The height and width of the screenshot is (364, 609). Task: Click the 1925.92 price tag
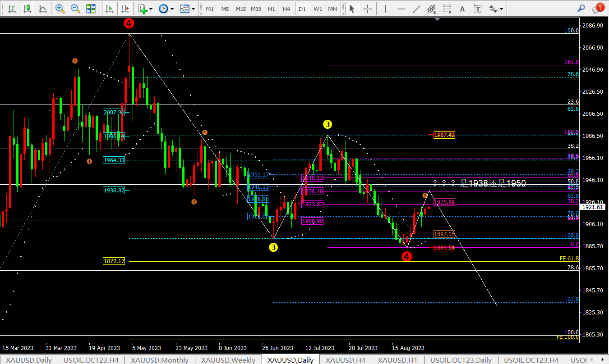444,202
